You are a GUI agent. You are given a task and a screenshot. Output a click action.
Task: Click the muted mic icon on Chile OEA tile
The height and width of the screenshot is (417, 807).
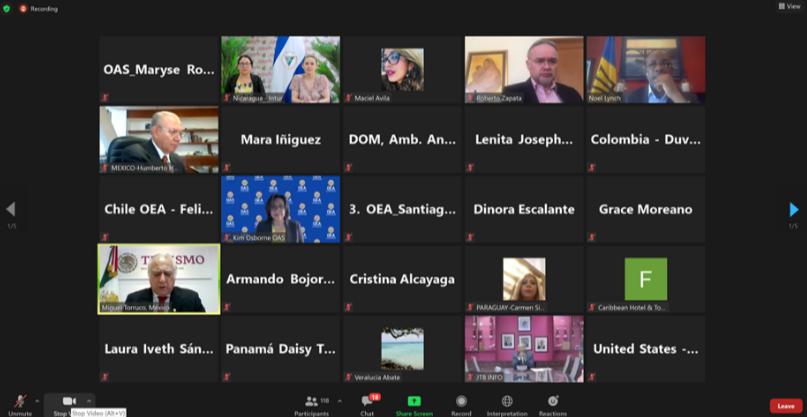tap(106, 237)
